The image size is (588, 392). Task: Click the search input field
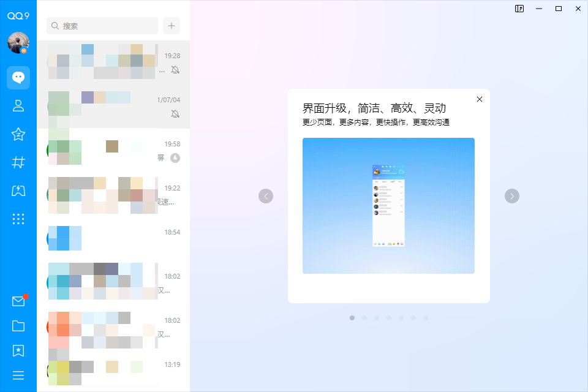(102, 26)
